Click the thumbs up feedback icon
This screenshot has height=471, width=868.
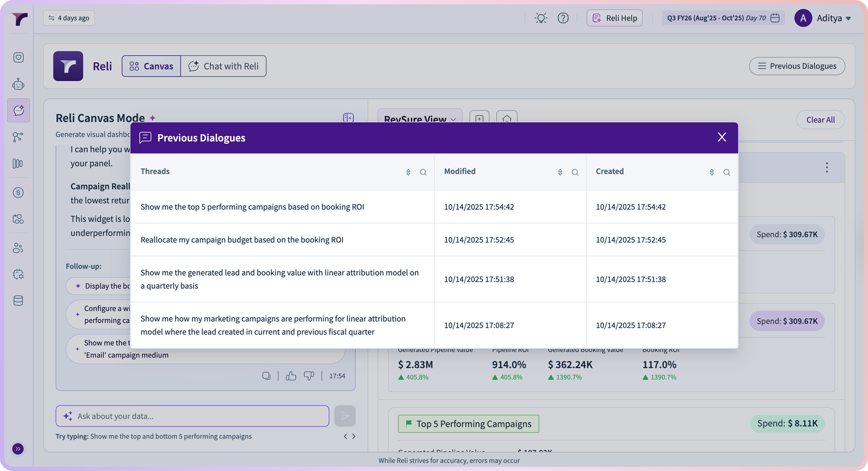[x=291, y=376]
